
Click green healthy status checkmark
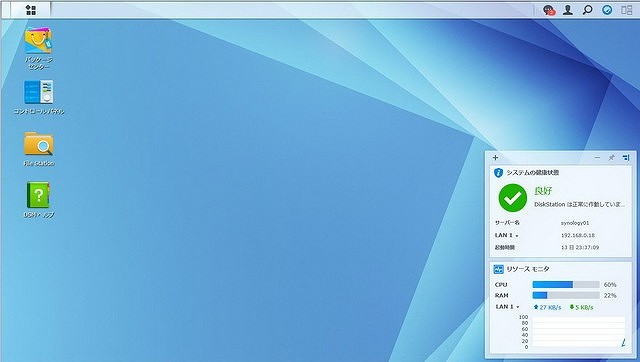513,198
